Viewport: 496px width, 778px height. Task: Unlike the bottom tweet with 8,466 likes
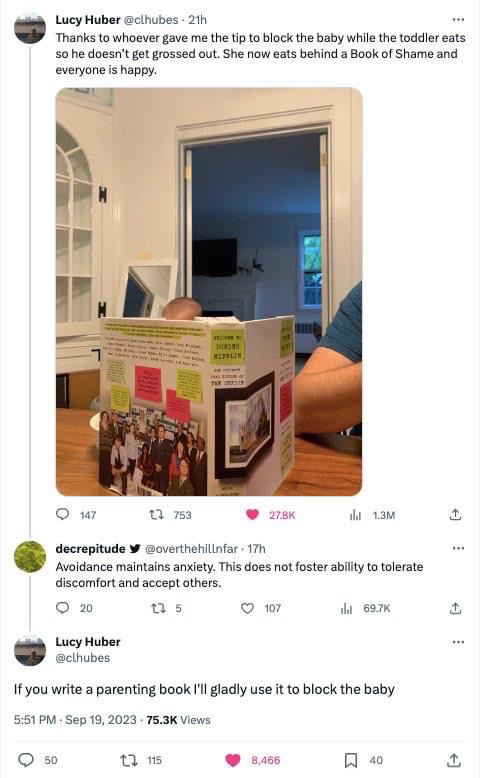click(x=233, y=760)
